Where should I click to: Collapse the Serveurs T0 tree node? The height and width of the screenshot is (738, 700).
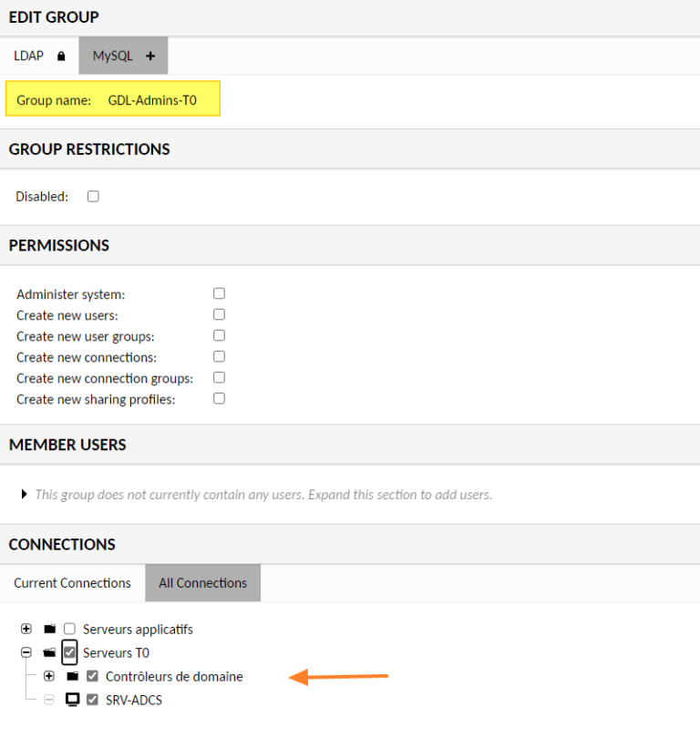[26, 652]
